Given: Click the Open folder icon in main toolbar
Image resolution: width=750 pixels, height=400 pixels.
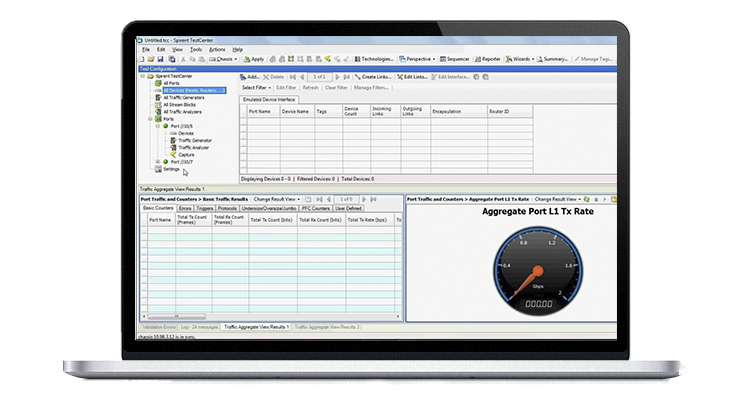Looking at the screenshot, I should [151, 59].
